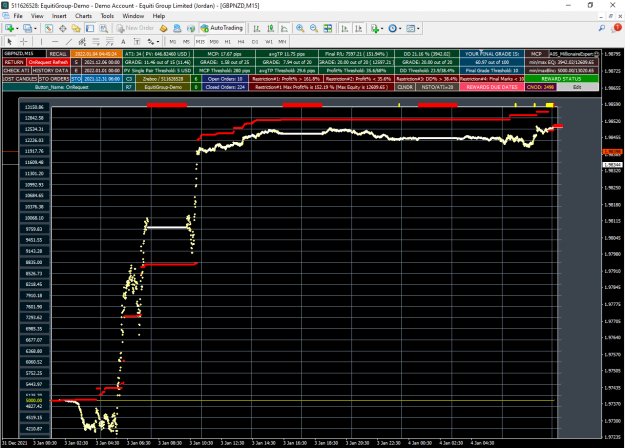
Task: Expand the Periods dropdown arrow
Action: (x=400, y=29)
